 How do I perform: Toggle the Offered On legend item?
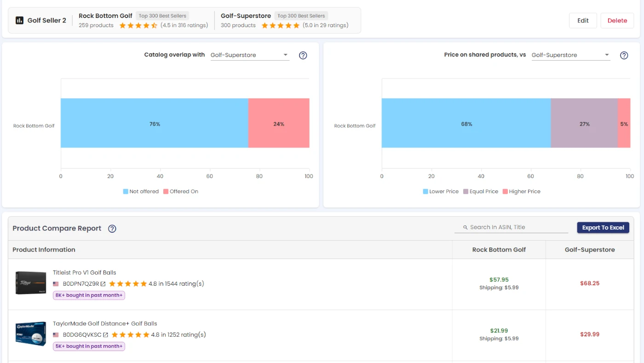[x=181, y=191]
